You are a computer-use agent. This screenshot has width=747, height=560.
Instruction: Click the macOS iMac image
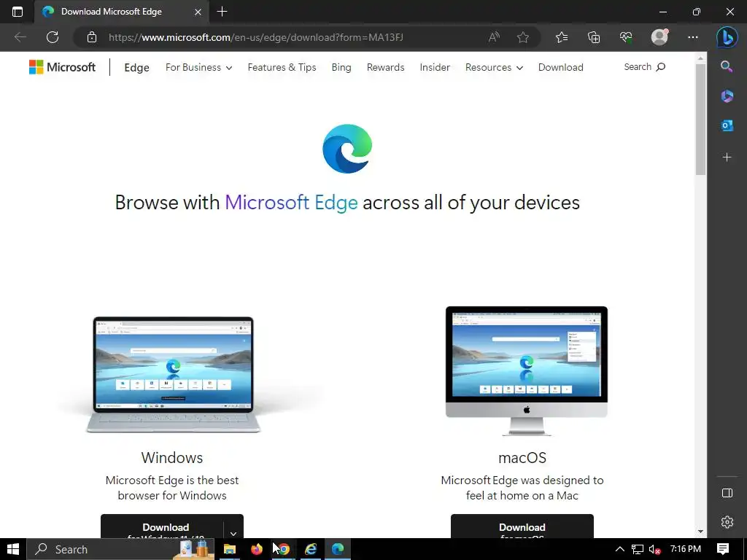click(527, 370)
